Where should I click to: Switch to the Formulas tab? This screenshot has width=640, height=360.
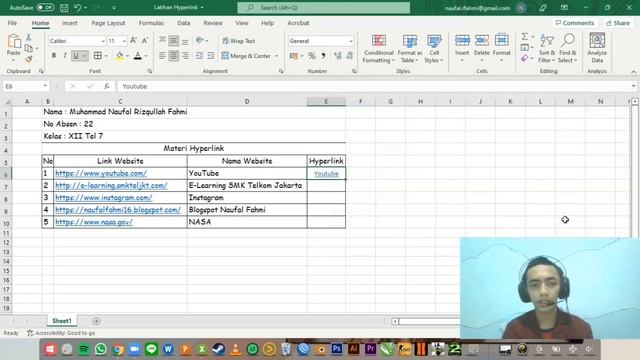[151, 23]
